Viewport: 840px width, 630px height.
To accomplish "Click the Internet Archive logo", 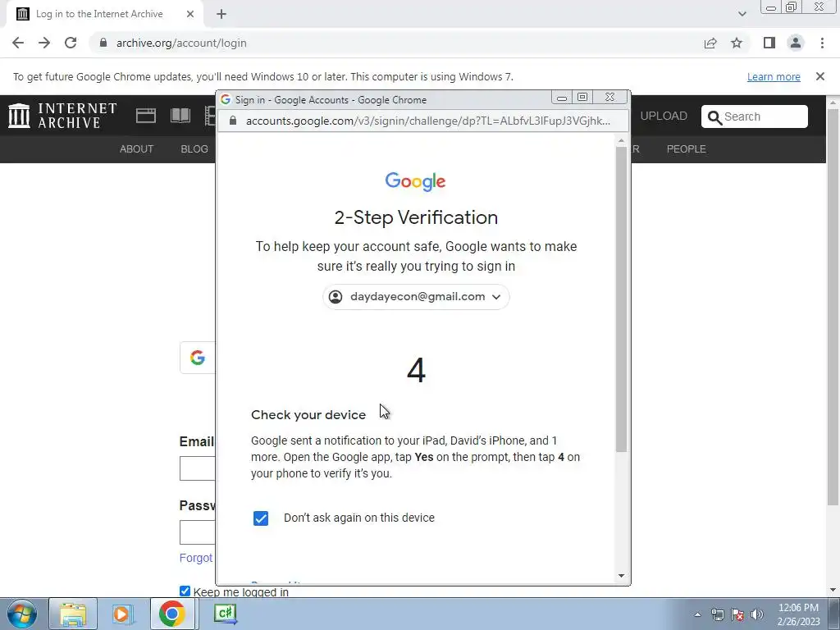I will pyautogui.click(x=62, y=116).
